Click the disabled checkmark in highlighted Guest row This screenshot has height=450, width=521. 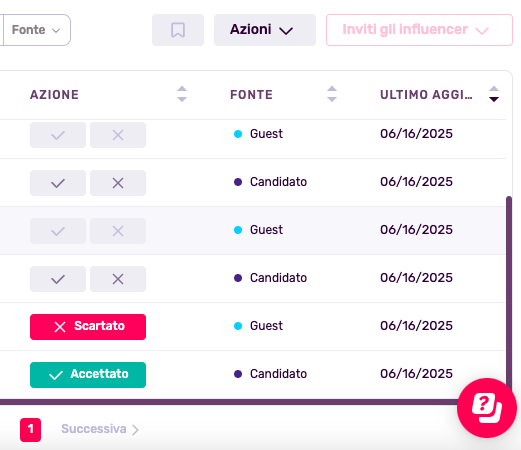pyautogui.click(x=58, y=231)
